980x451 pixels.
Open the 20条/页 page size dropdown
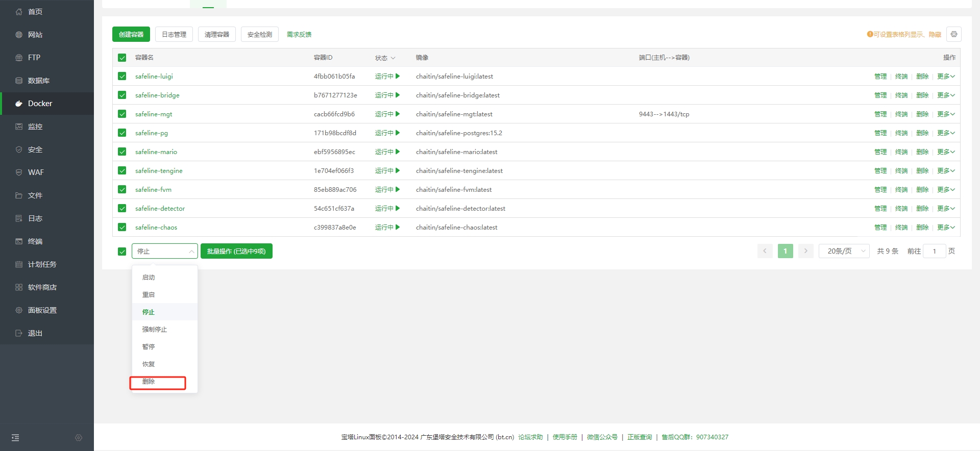point(844,251)
